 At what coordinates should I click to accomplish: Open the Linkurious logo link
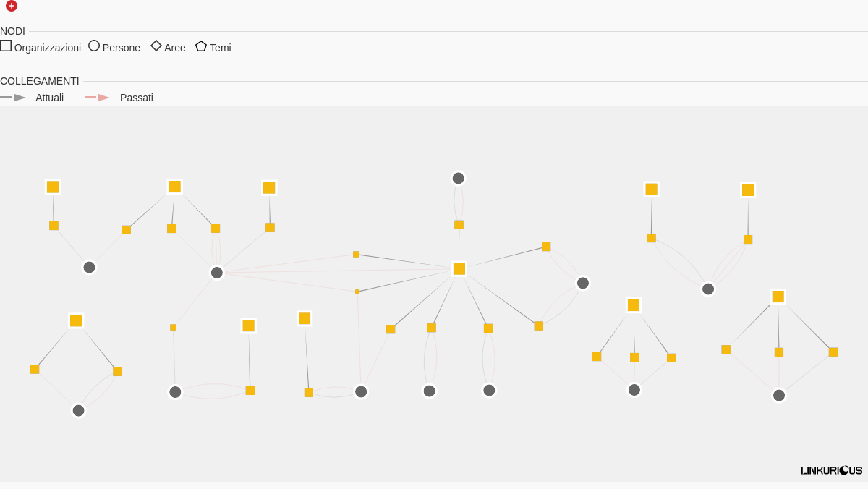tap(831, 470)
